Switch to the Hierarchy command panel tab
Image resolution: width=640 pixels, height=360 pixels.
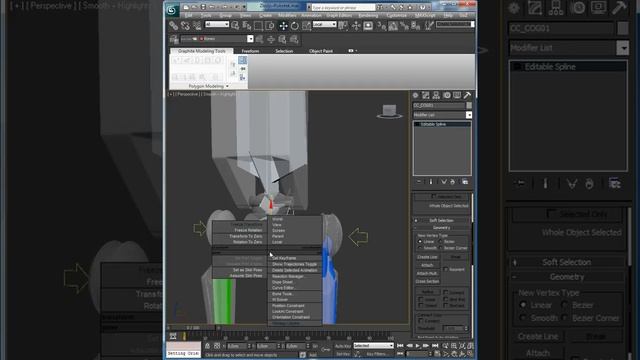436,95
